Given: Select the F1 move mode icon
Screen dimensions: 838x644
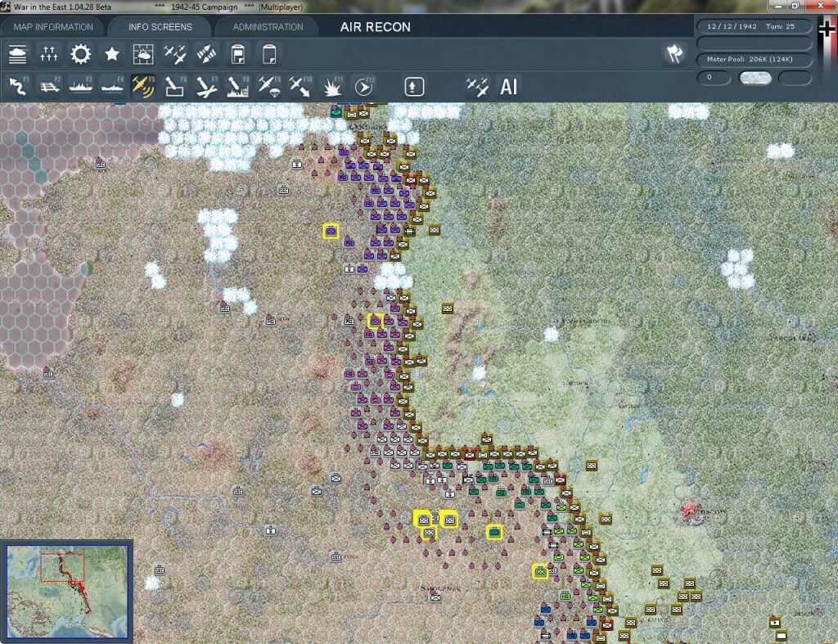Looking at the screenshot, I should point(18,87).
